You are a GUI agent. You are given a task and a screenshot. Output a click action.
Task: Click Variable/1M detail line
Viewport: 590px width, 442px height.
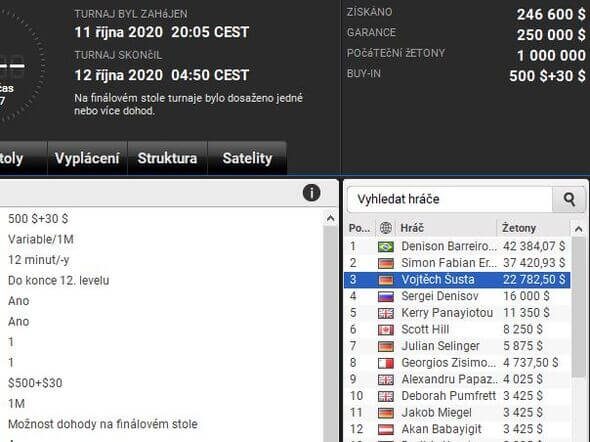click(41, 239)
